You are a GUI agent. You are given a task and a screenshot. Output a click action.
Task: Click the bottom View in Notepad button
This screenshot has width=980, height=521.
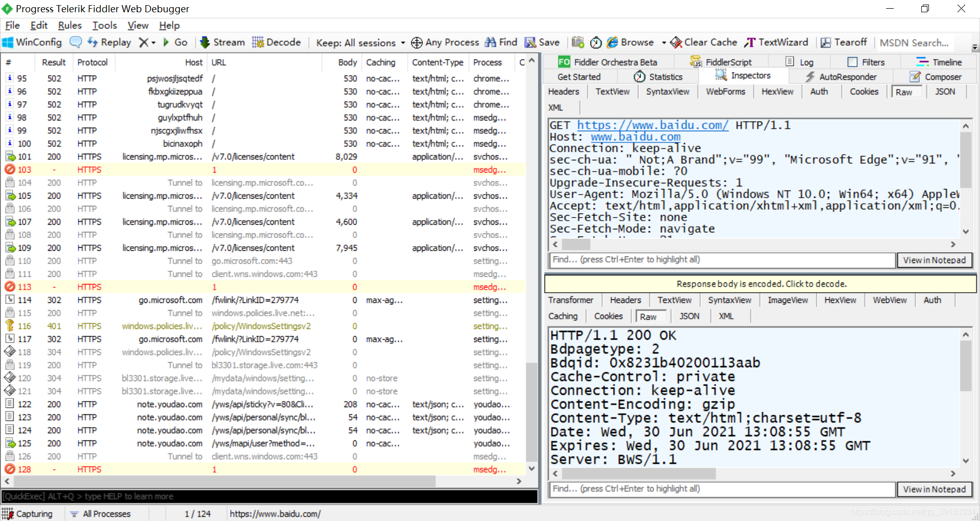[935, 489]
